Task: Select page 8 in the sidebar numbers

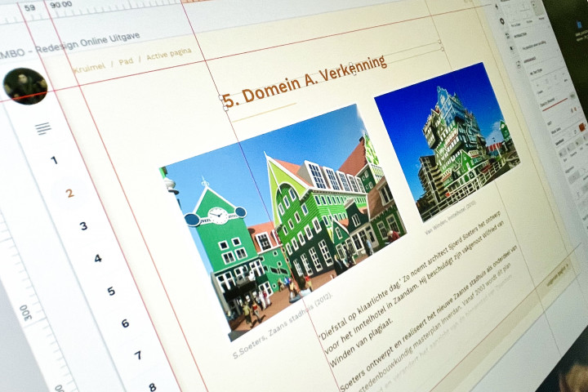Action: [152, 386]
